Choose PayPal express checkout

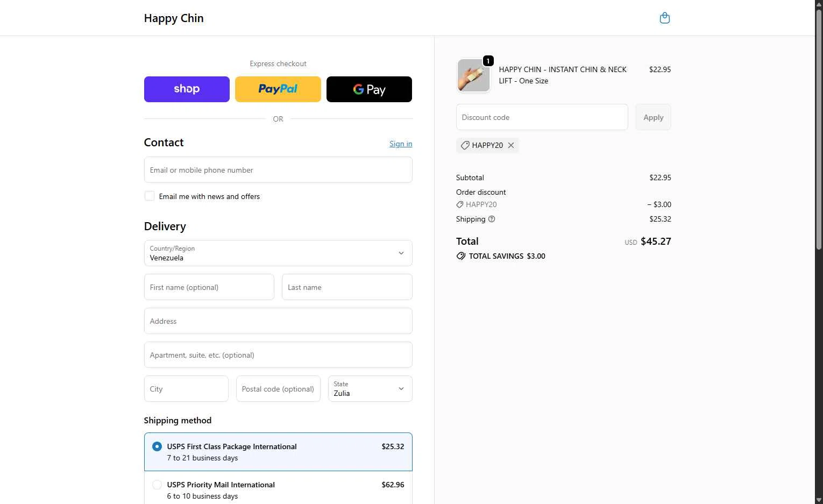(x=278, y=89)
